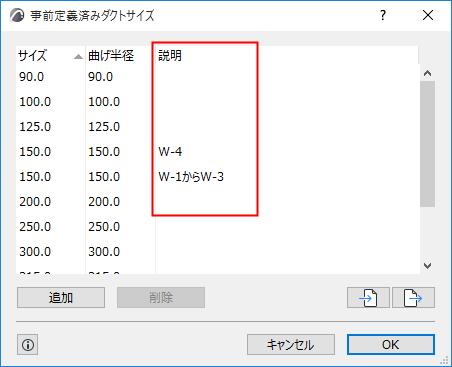Image resolution: width=452 pixels, height=367 pixels.
Task: Click the 追加 button
Action: pos(61,297)
